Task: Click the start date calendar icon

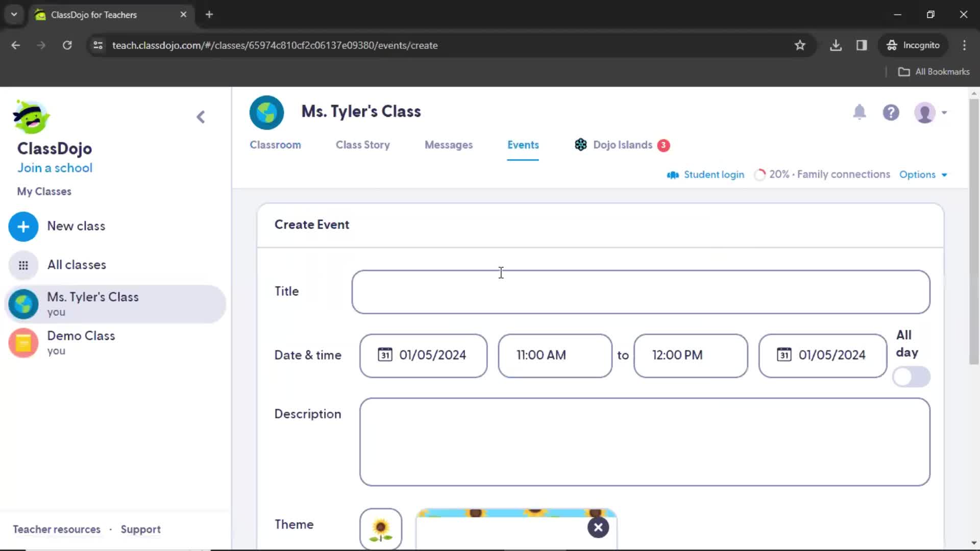Action: click(x=385, y=355)
